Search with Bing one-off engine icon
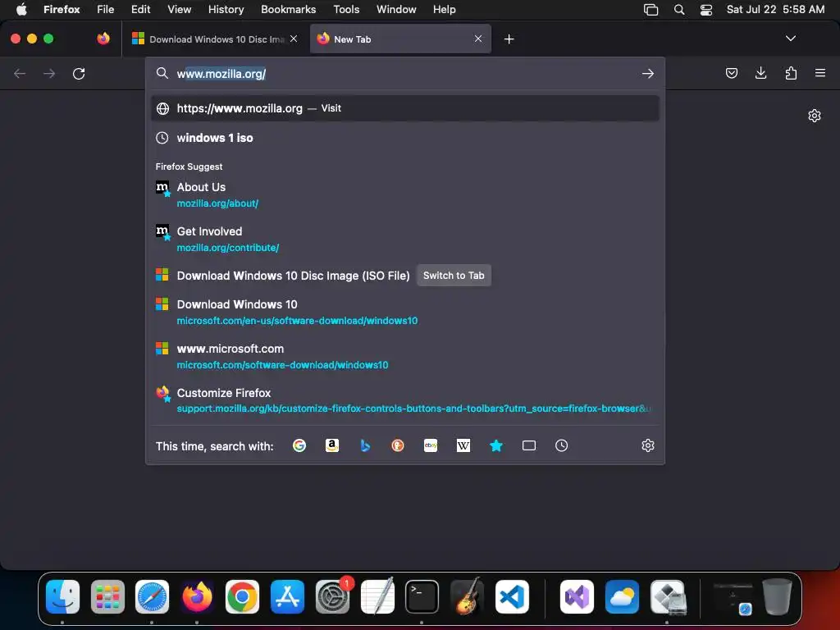 [365, 445]
